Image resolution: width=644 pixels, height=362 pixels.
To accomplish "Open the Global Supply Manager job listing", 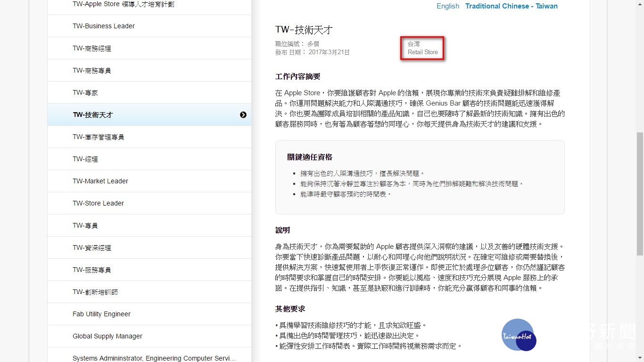I will (x=149, y=336).
